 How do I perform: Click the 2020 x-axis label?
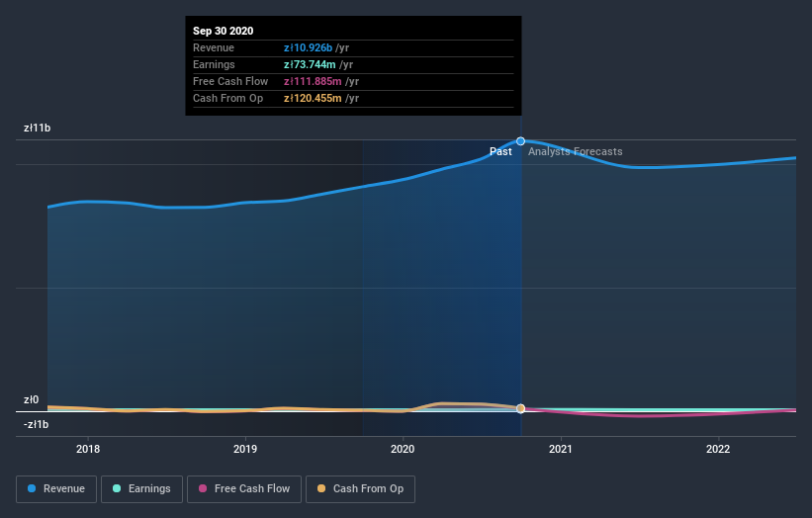pyautogui.click(x=403, y=449)
